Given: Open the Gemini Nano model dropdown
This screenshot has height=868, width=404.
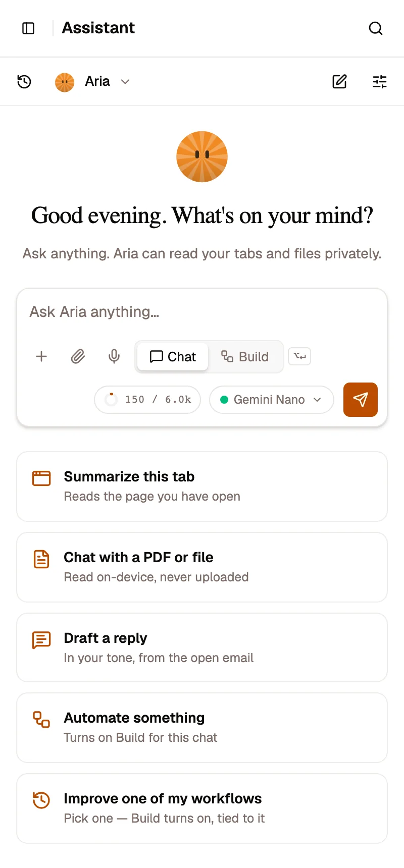Looking at the screenshot, I should (272, 400).
